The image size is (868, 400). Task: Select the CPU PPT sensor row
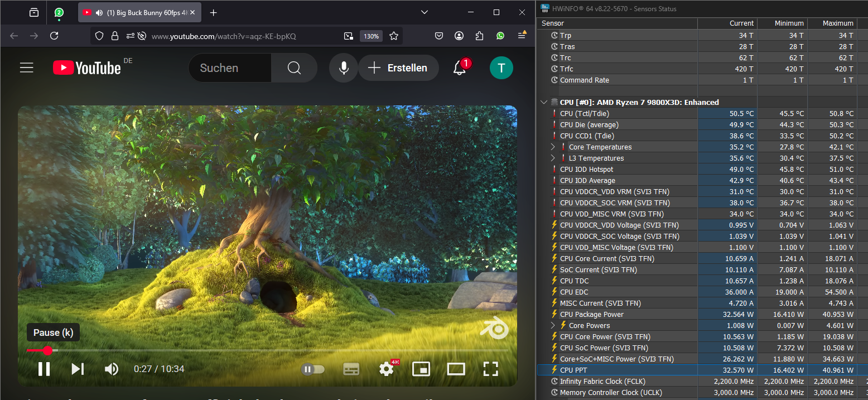(702, 370)
